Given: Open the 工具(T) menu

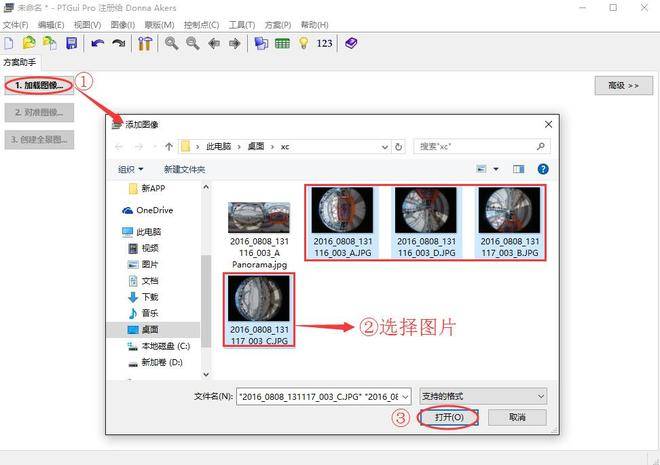Looking at the screenshot, I should coord(242,25).
